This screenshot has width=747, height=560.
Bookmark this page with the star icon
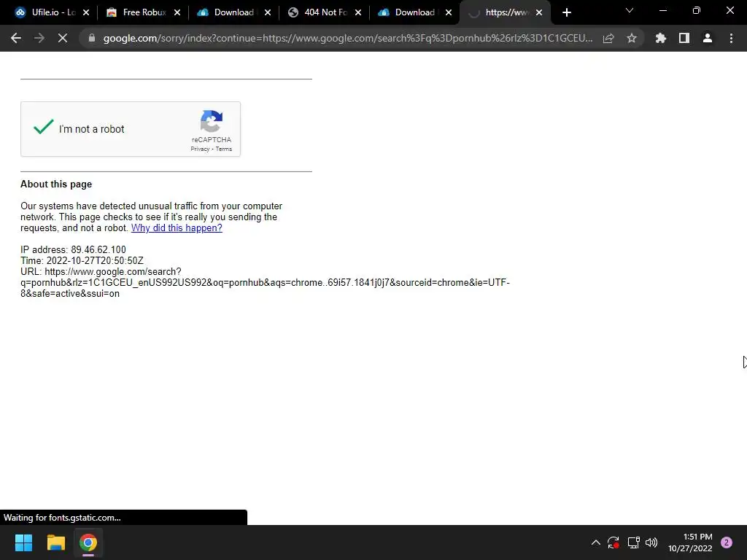pos(632,38)
